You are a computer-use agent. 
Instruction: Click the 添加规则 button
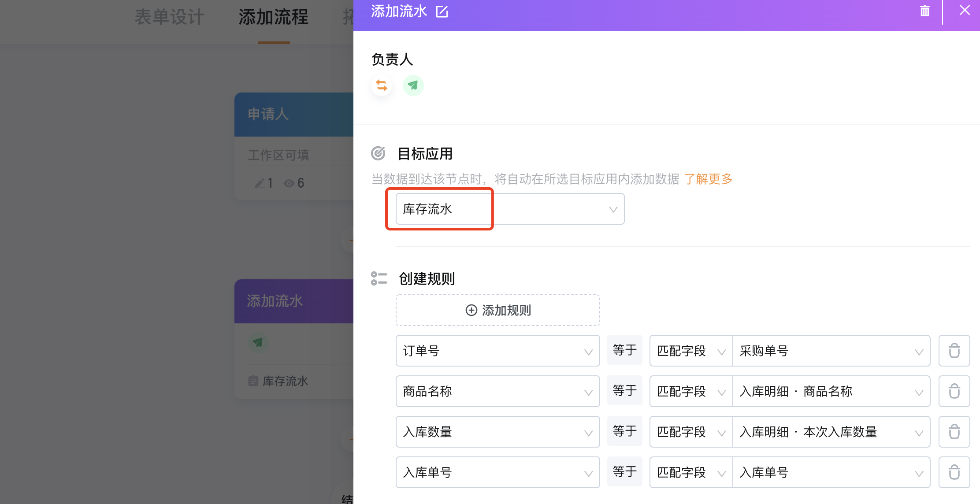tap(498, 310)
